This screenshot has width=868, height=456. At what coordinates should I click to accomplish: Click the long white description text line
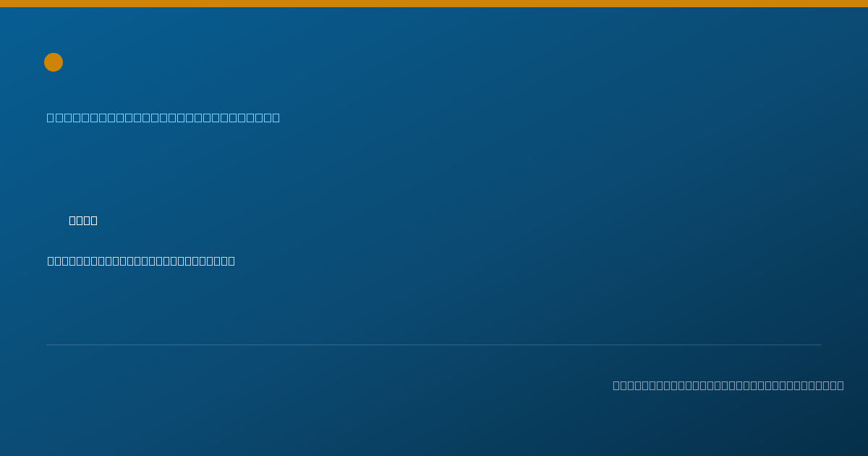[141, 261]
